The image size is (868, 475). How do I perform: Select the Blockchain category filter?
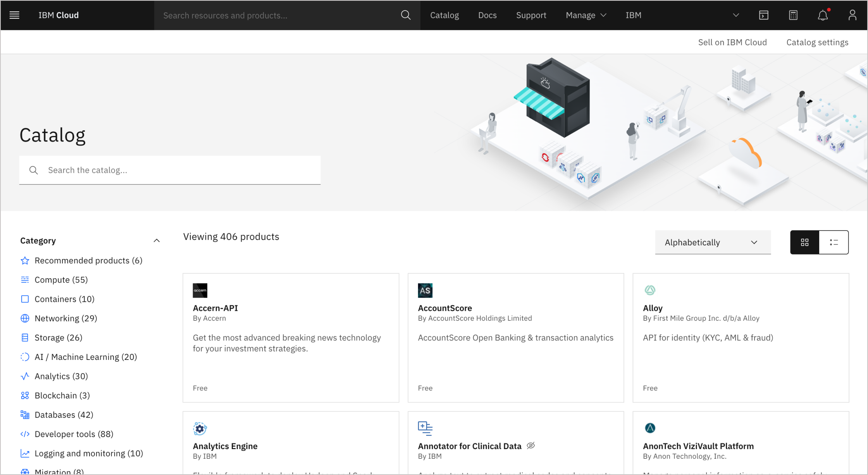pos(62,396)
